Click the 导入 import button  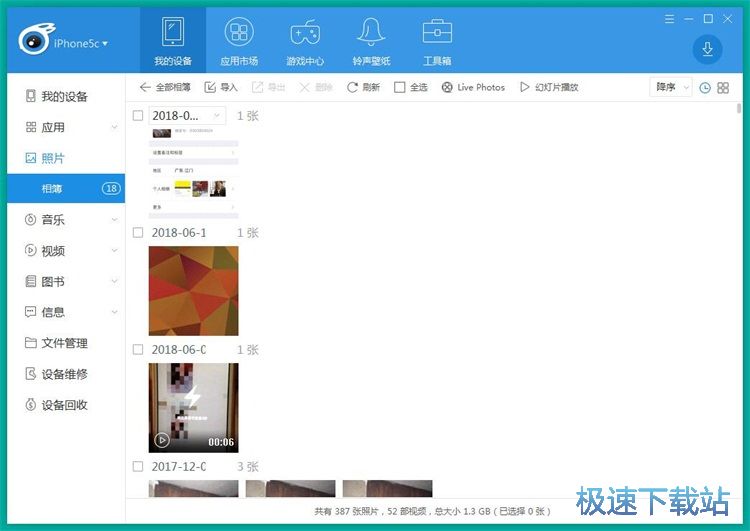pos(221,88)
